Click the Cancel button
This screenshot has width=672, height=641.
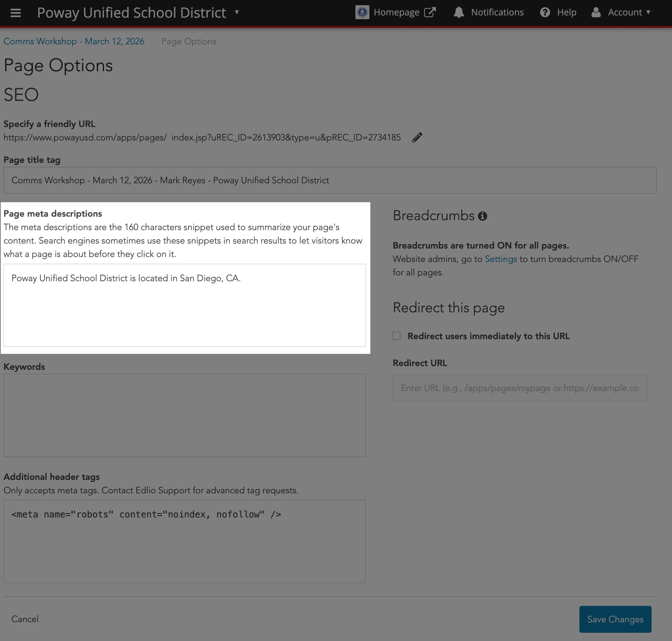(x=25, y=619)
